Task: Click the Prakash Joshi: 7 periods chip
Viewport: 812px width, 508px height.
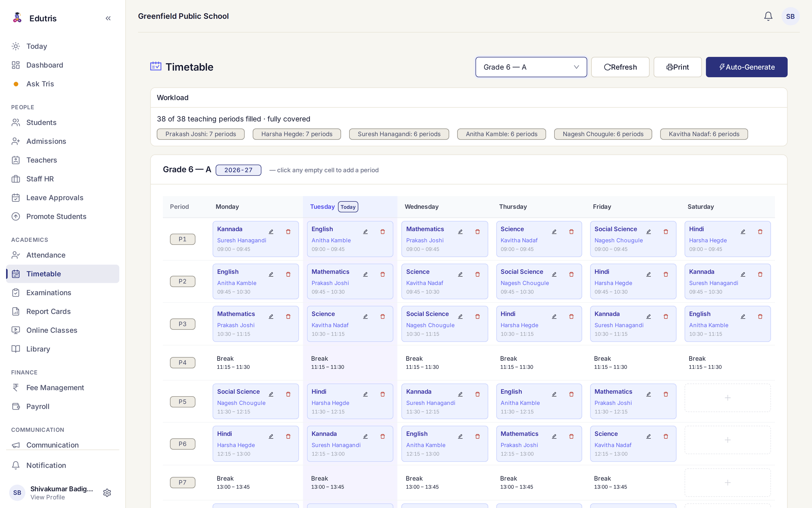Action: (x=201, y=134)
